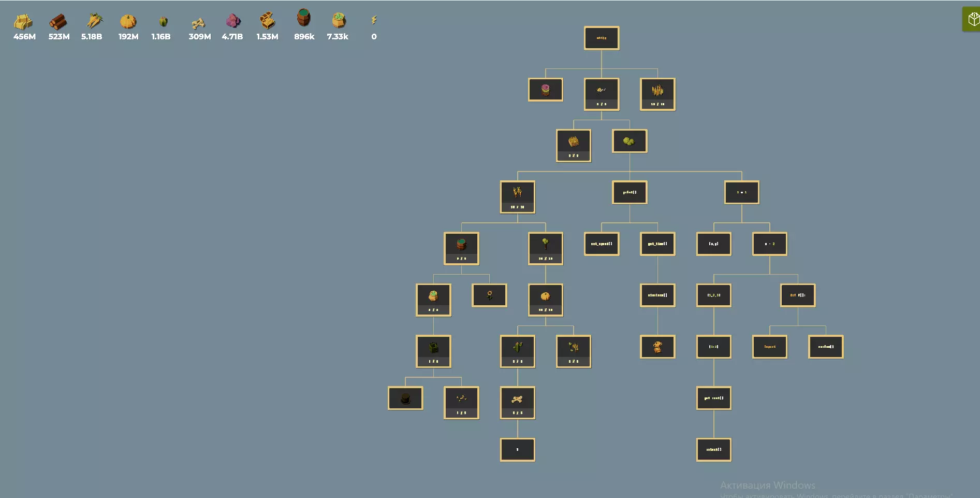Open the cactus upgrade node
This screenshot has width=980, height=498.
[x=518, y=351]
